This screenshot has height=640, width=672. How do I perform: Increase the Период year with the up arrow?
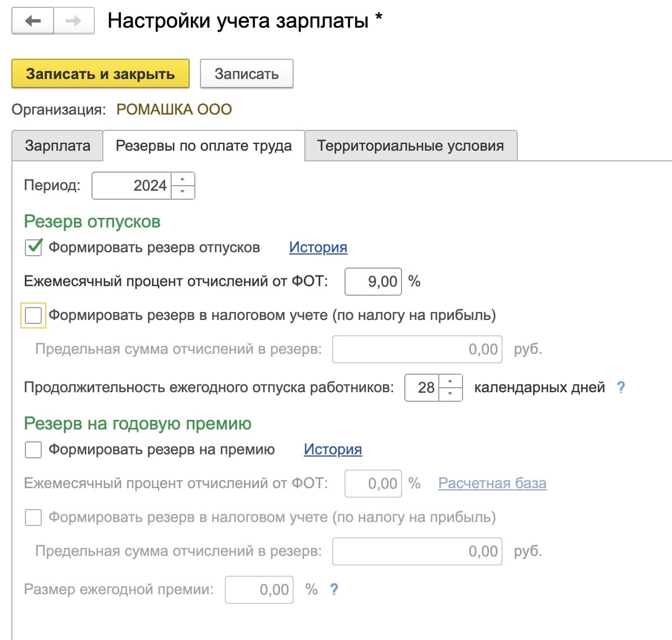click(x=182, y=179)
